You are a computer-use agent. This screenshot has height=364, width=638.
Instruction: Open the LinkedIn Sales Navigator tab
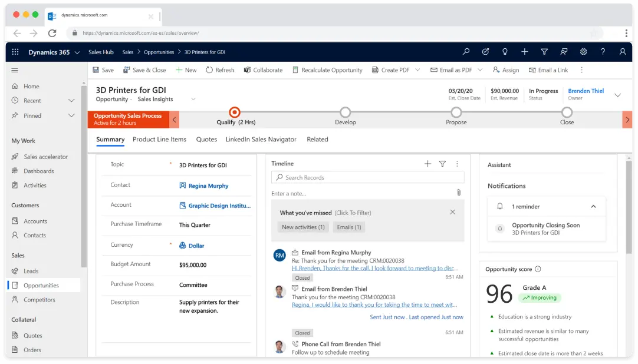coord(261,140)
